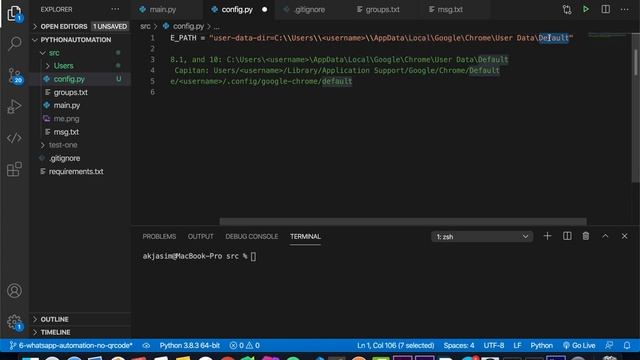Split the editor to the right
Image resolution: width=640 pixels, height=360 pixels.
click(606, 9)
